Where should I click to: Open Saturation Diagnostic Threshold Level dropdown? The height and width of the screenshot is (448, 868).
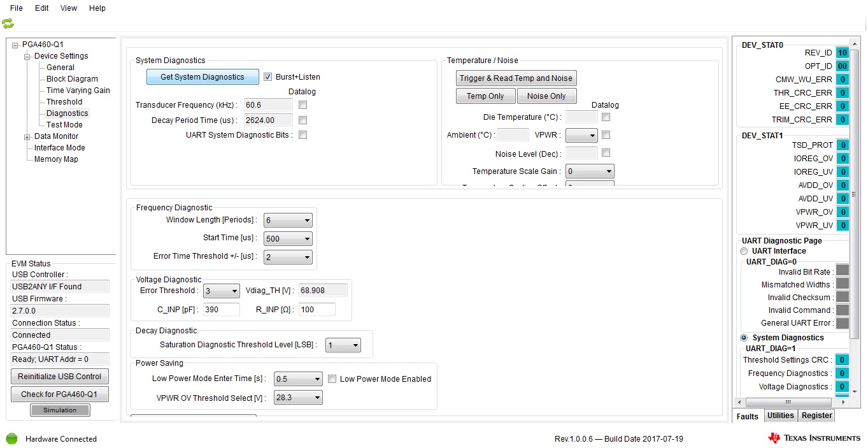pyautogui.click(x=343, y=345)
